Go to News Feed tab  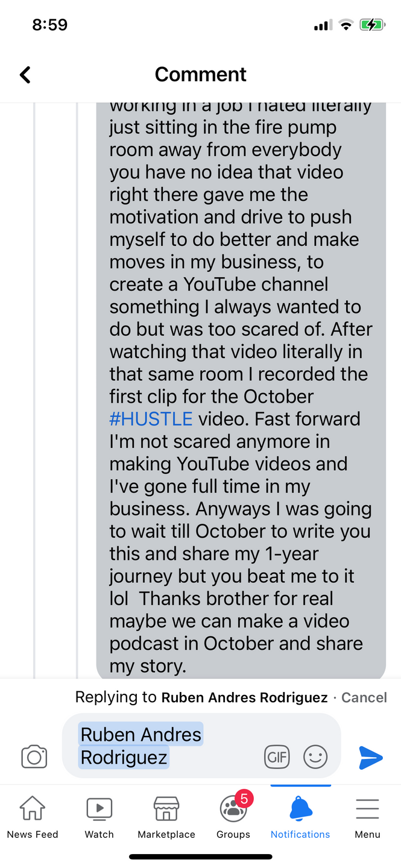pyautogui.click(x=33, y=817)
